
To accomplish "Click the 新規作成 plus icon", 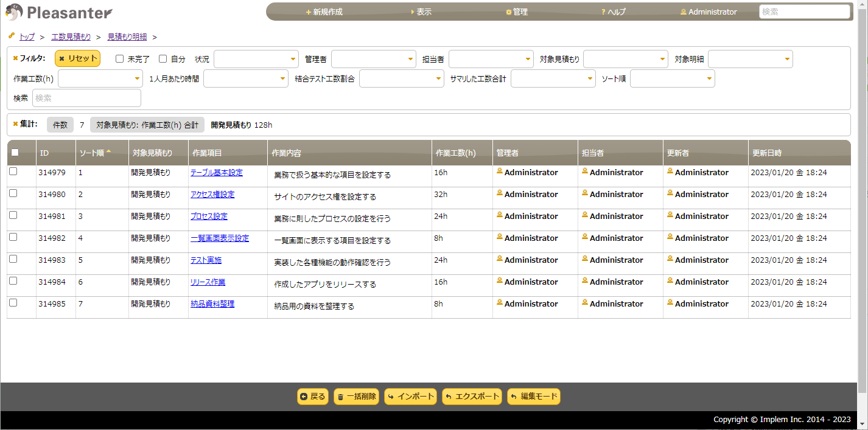I will [309, 11].
